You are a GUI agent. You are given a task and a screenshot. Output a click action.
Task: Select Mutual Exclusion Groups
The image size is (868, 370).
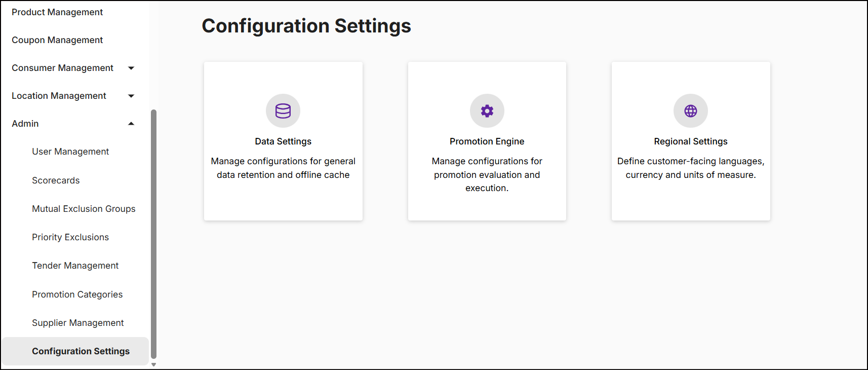click(x=84, y=208)
